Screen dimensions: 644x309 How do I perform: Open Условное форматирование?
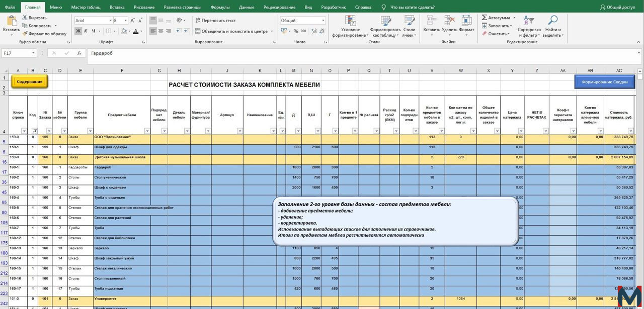[x=350, y=26]
